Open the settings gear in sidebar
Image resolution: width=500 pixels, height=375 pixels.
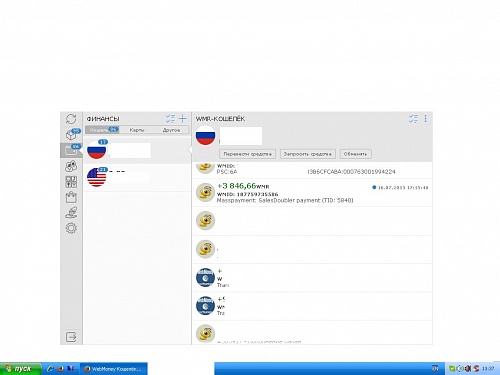[x=71, y=228]
